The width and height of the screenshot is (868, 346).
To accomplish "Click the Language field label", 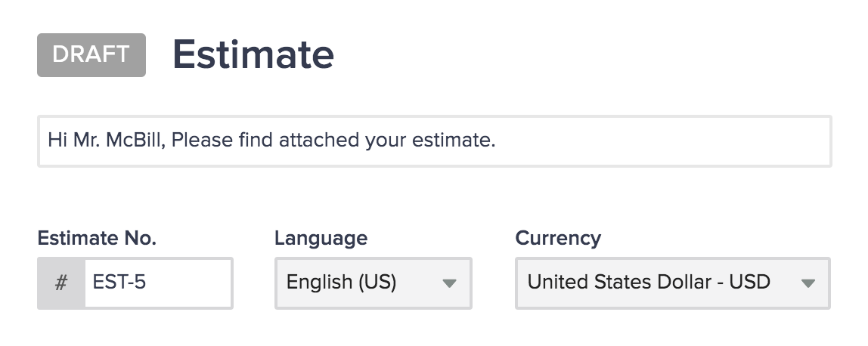I will coord(321,239).
